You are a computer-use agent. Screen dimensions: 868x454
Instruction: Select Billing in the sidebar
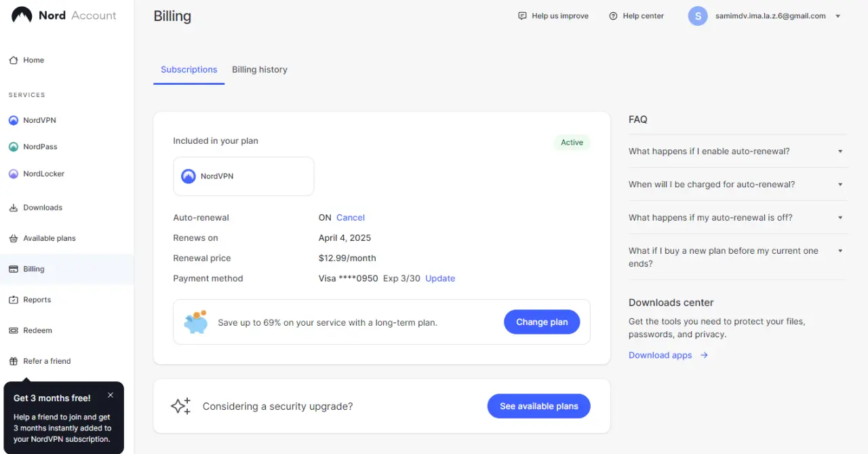point(66,269)
